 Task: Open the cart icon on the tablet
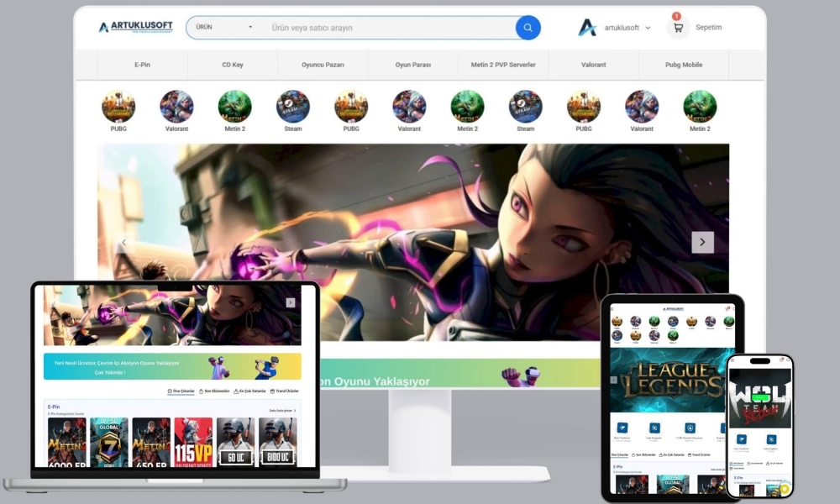click(x=727, y=308)
